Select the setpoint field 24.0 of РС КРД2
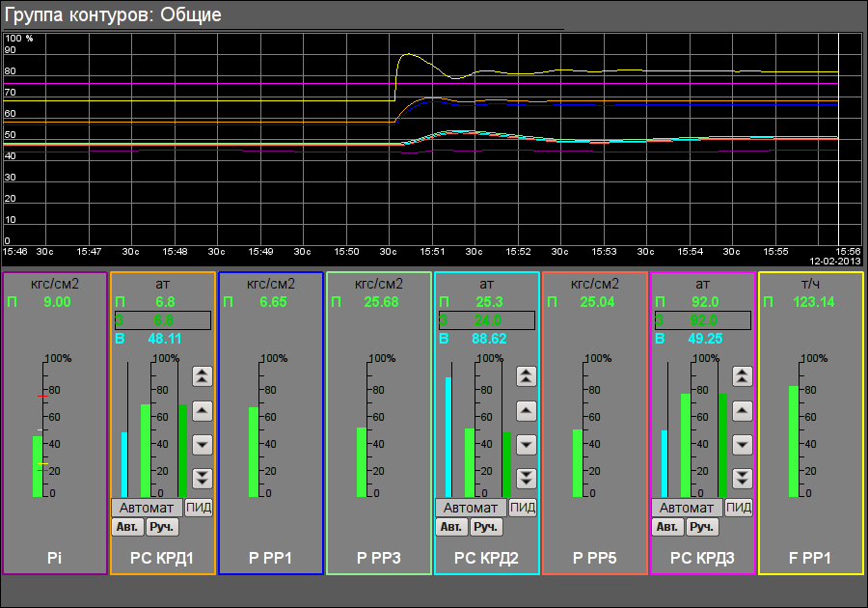Screen dimensions: 868x608 tap(487, 320)
